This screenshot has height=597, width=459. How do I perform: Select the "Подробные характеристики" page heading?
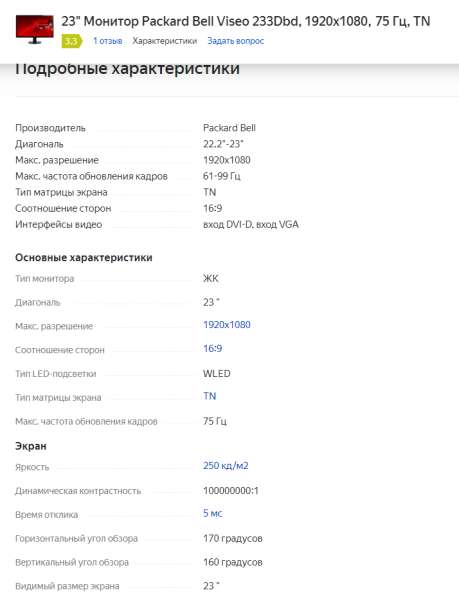pyautogui.click(x=128, y=69)
